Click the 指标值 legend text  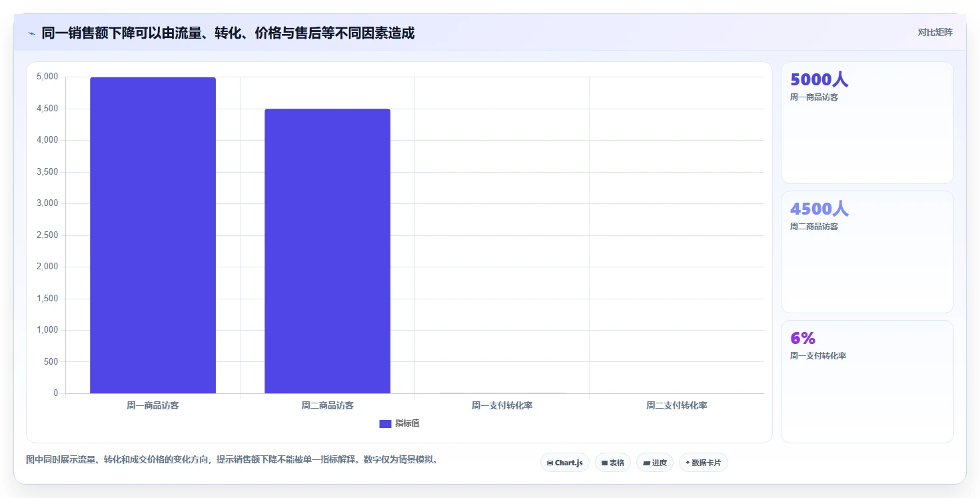pyautogui.click(x=407, y=423)
